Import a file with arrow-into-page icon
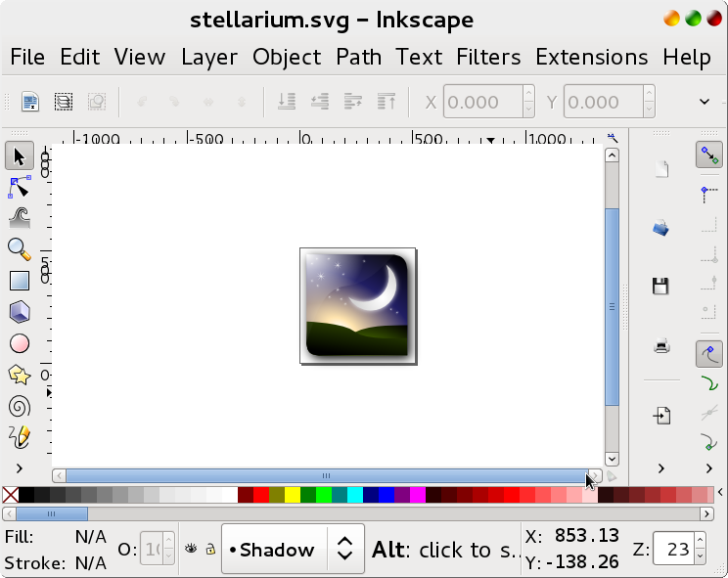The height and width of the screenshot is (578, 728). tap(661, 416)
